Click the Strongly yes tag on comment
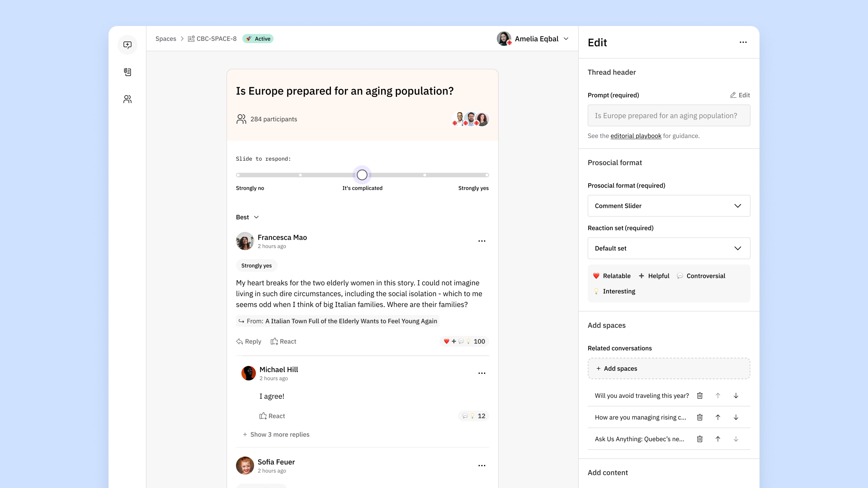 click(256, 266)
